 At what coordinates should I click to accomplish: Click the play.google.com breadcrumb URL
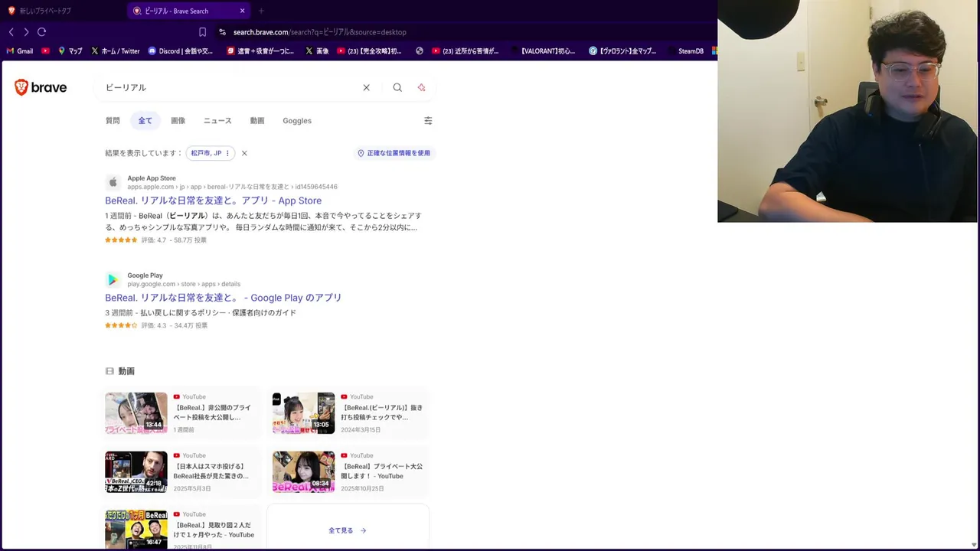point(184,284)
